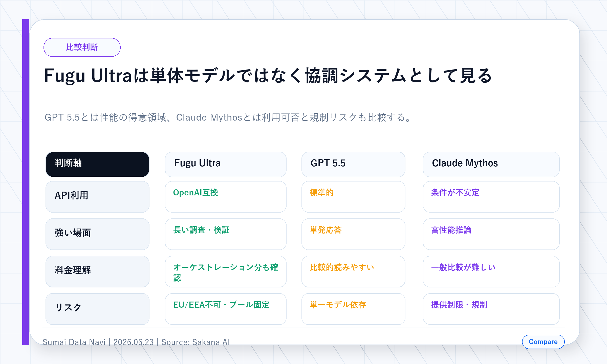
Task: Click the 提供制限・規制 cell
Action: coord(491,309)
